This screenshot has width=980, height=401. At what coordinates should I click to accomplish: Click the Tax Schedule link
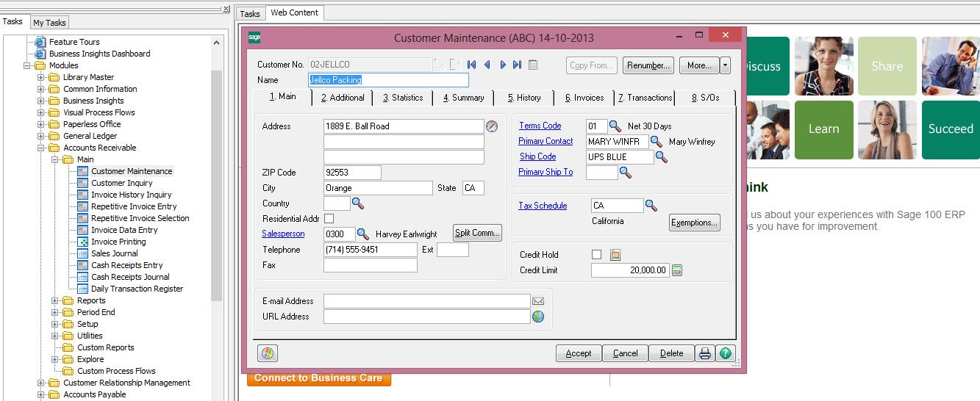click(543, 206)
